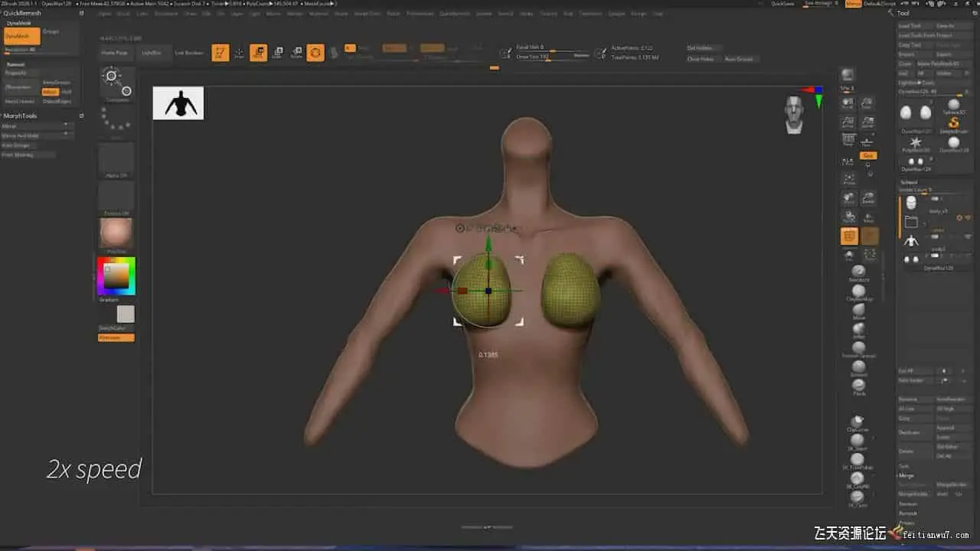Click the QuickSave button

[x=782, y=4]
